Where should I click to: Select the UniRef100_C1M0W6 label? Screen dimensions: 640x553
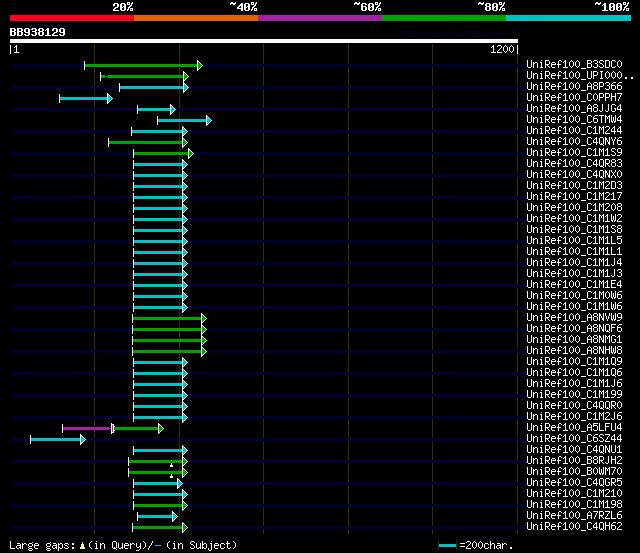point(574,296)
